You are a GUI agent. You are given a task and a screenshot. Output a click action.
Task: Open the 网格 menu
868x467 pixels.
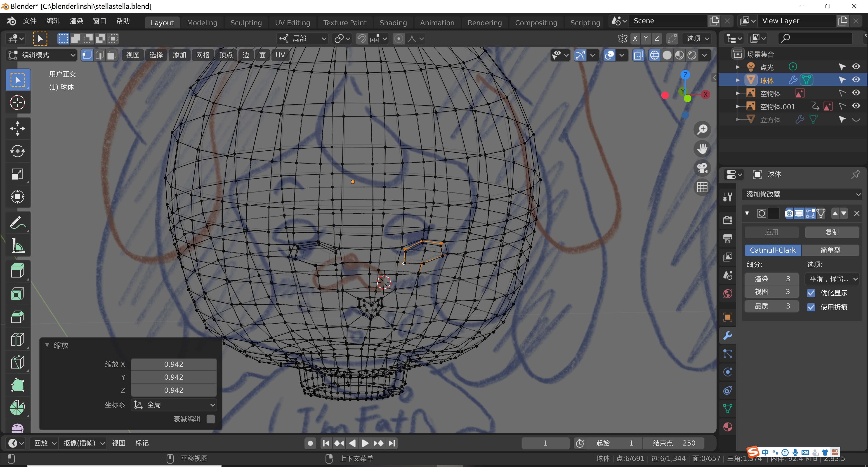coord(203,55)
